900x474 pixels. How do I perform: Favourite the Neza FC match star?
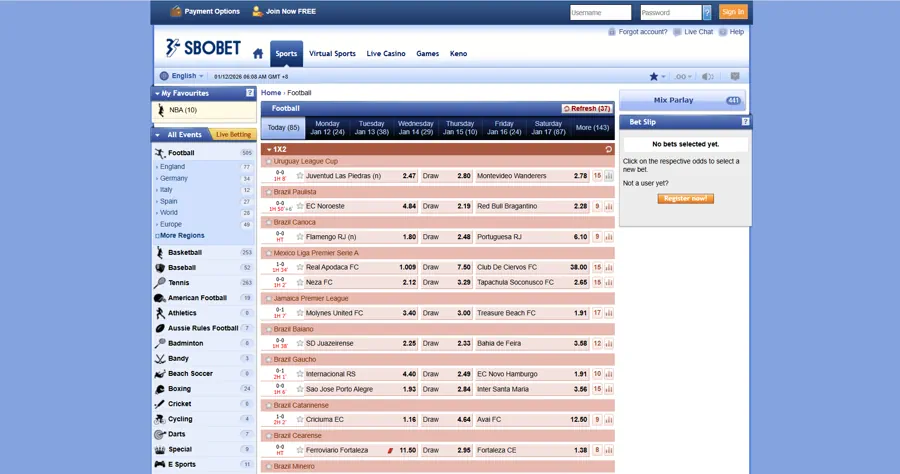(300, 282)
